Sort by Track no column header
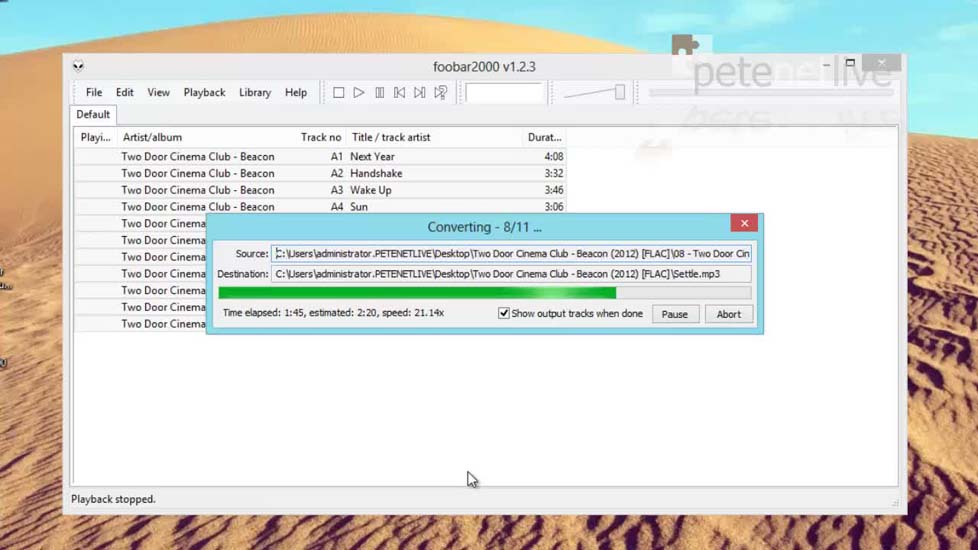The image size is (978, 550). [321, 137]
